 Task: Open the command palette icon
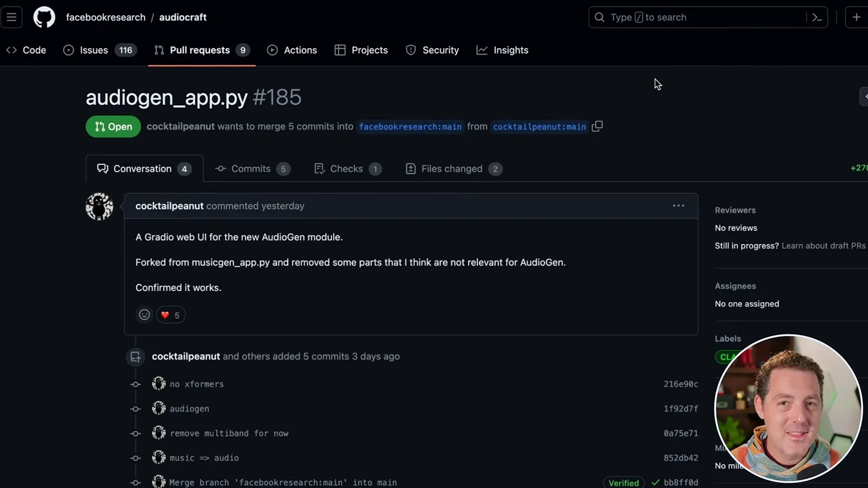coord(817,17)
